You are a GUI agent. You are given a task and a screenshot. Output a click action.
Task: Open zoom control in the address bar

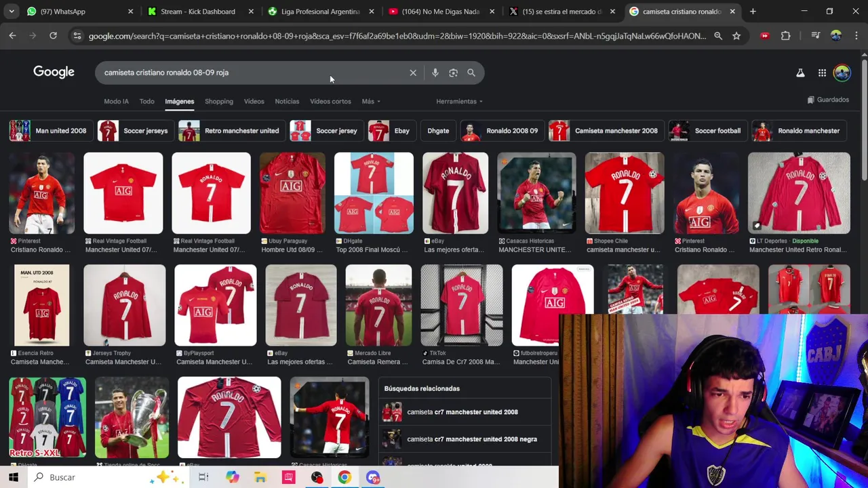pyautogui.click(x=718, y=36)
